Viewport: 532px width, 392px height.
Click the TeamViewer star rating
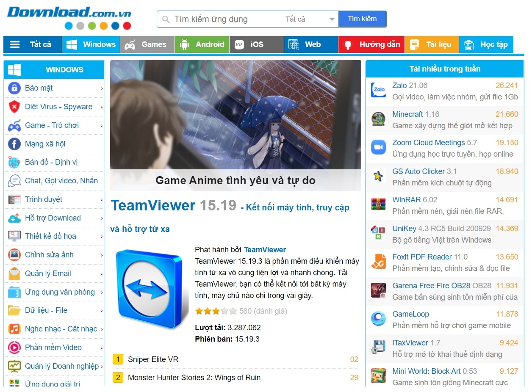(216, 312)
